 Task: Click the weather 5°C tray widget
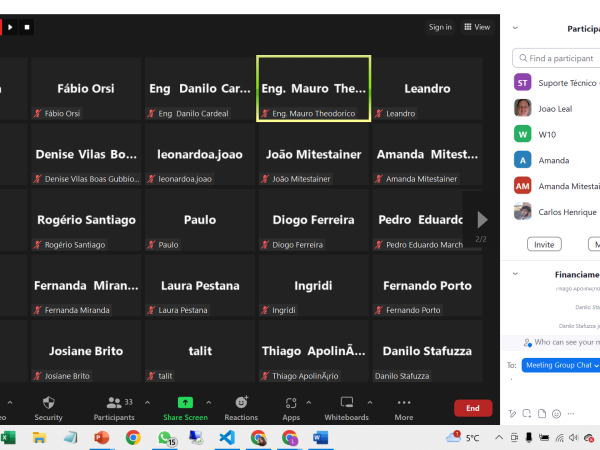(x=462, y=437)
